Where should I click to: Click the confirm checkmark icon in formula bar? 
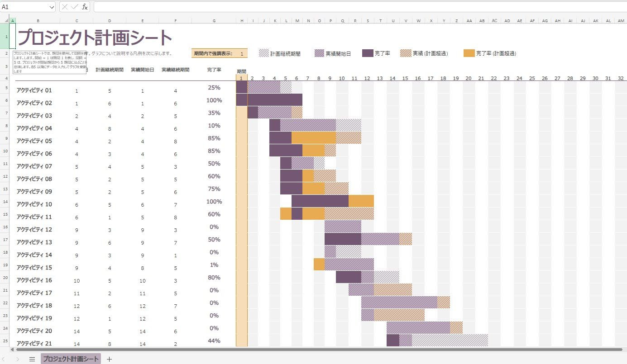(75, 7)
